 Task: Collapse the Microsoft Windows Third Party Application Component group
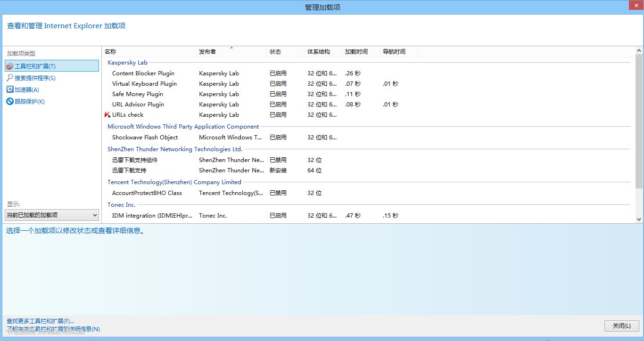[x=183, y=126]
